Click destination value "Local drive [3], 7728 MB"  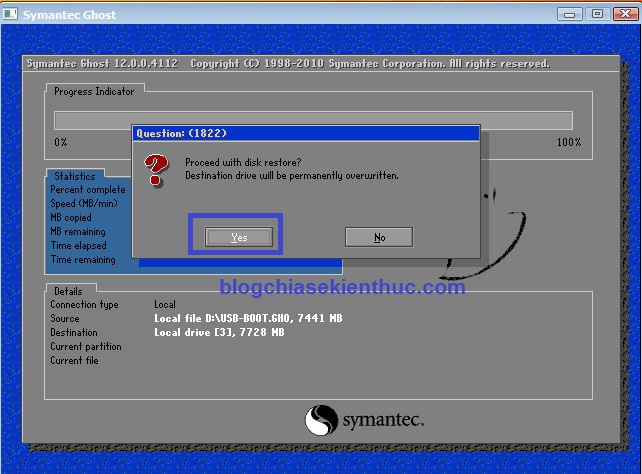(x=219, y=332)
